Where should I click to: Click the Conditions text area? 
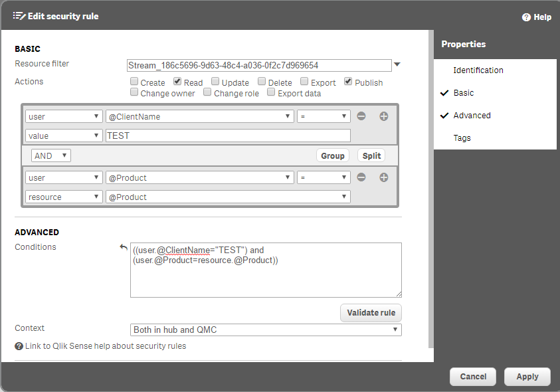(x=266, y=276)
